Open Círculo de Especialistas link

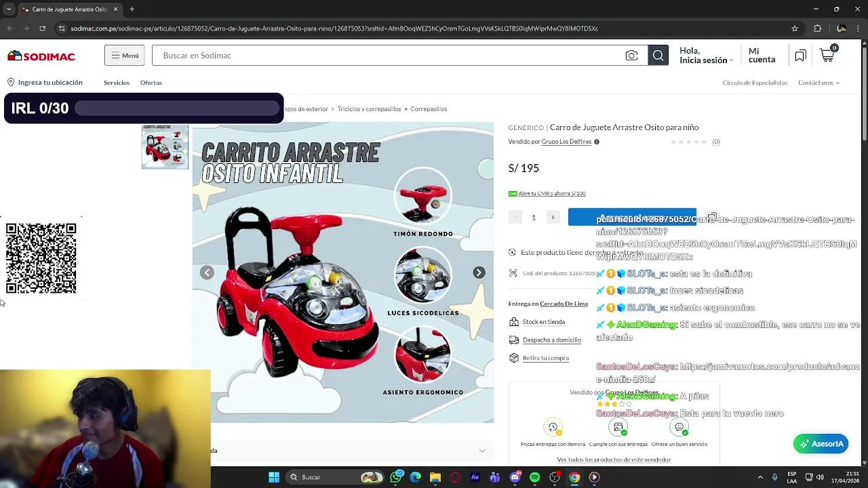pyautogui.click(x=755, y=83)
